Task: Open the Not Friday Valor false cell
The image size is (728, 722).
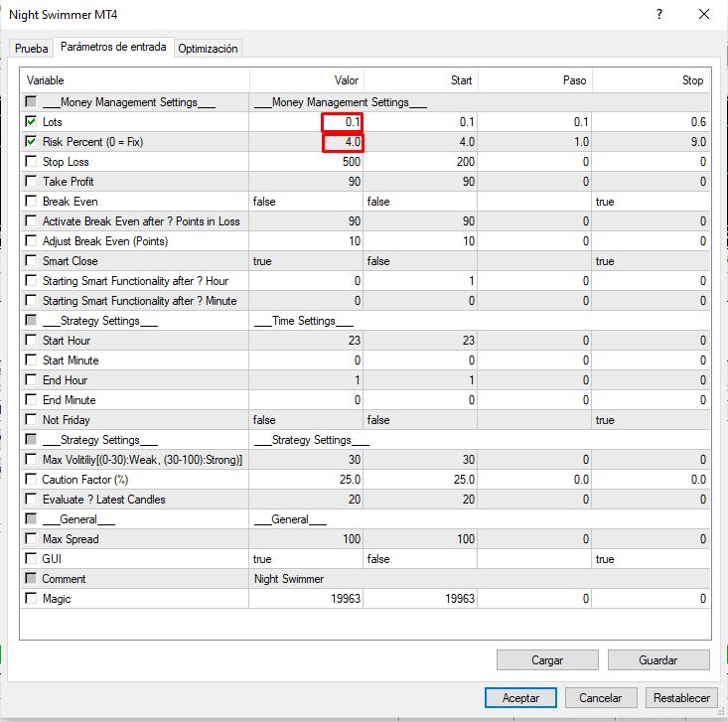Action: pyautogui.click(x=306, y=420)
